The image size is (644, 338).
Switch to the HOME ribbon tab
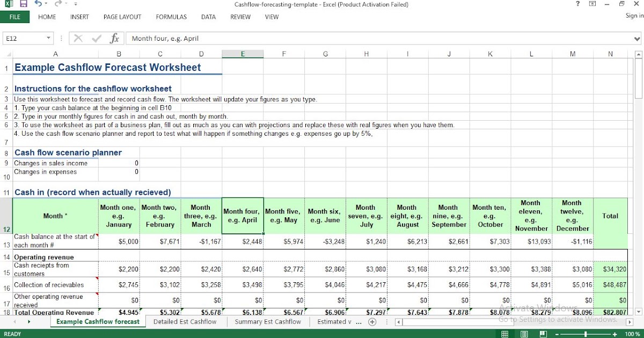(47, 17)
